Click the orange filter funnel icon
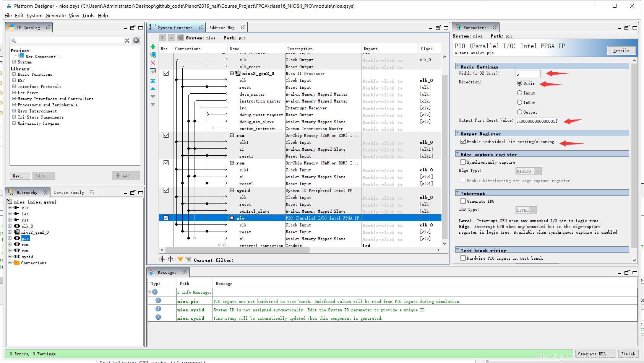Image resolution: width=644 pixels, height=363 pixels. click(x=180, y=259)
